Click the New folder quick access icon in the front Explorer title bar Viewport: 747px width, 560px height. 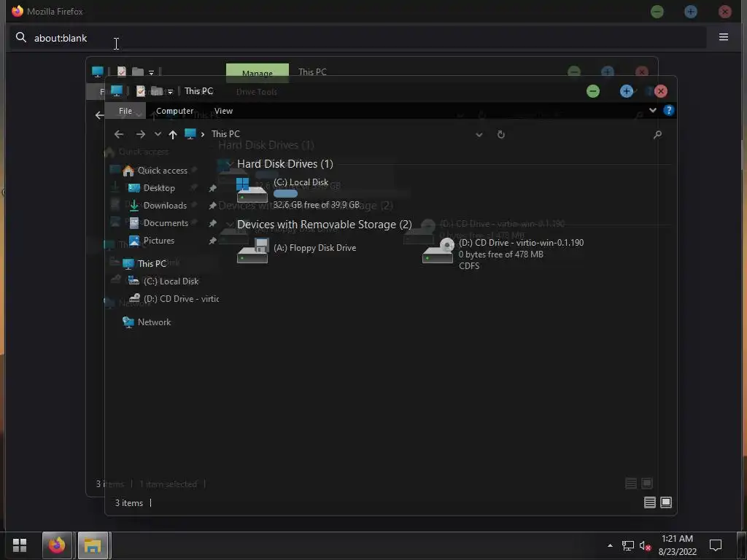click(156, 91)
